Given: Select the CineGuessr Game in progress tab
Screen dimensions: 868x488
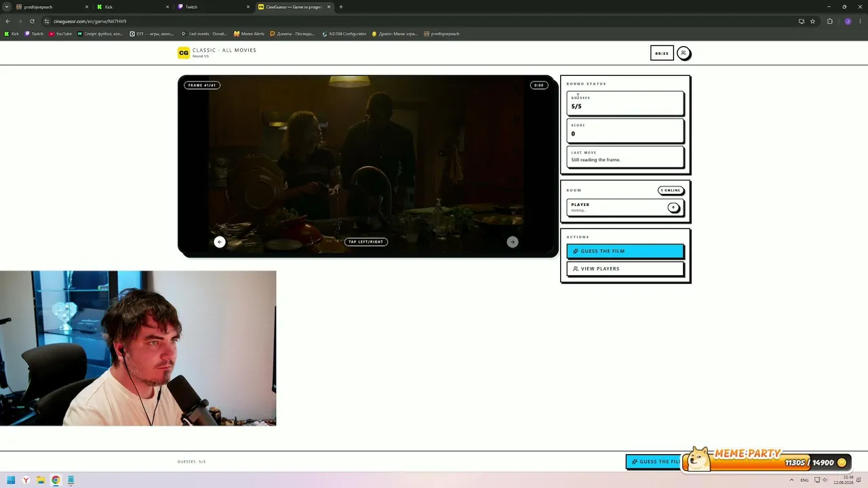Looking at the screenshot, I should 294,7.
